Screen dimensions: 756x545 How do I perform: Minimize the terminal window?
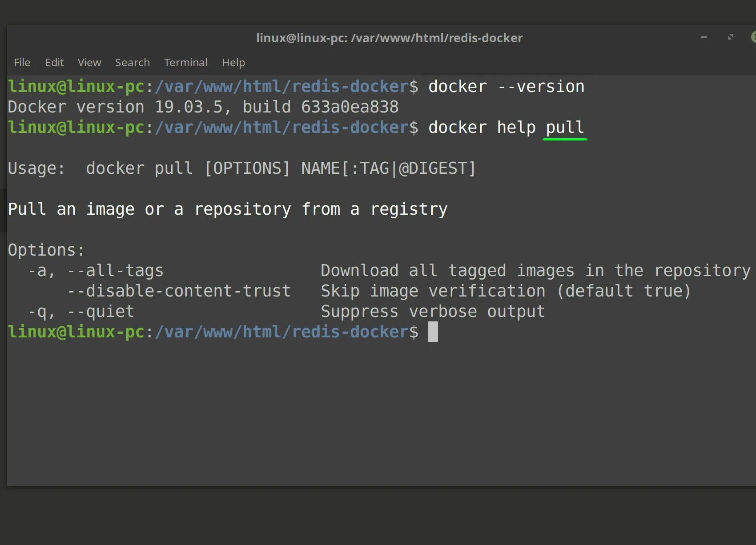[x=704, y=37]
